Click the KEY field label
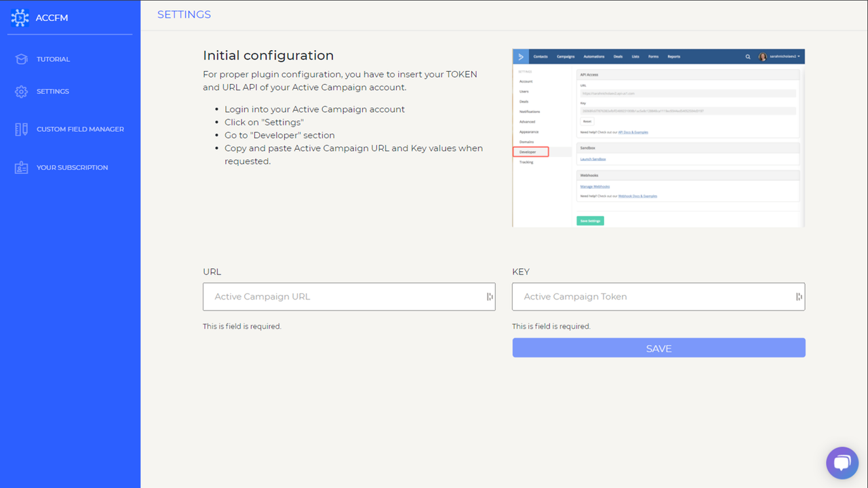This screenshot has width=868, height=488. coord(521,272)
